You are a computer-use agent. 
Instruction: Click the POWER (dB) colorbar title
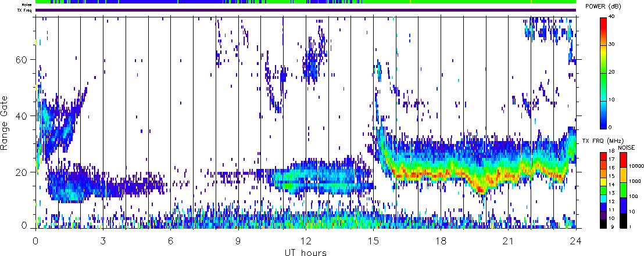point(603,6)
